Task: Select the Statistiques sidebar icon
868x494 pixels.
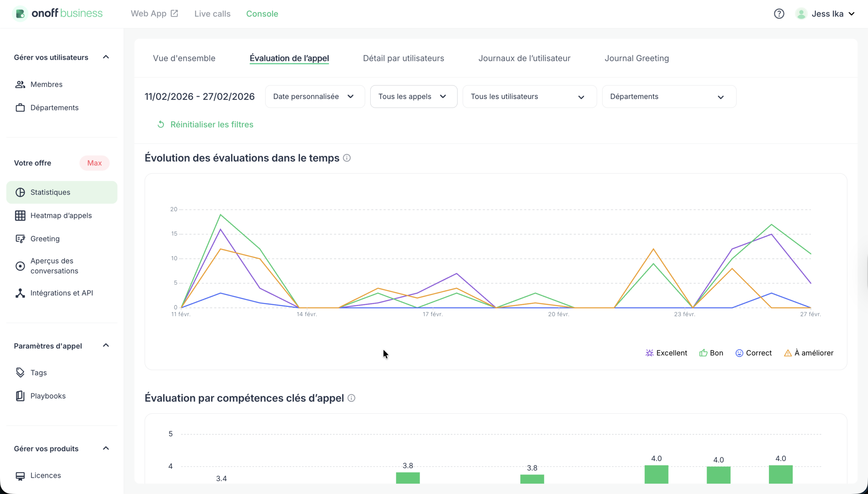Action: pos(20,192)
